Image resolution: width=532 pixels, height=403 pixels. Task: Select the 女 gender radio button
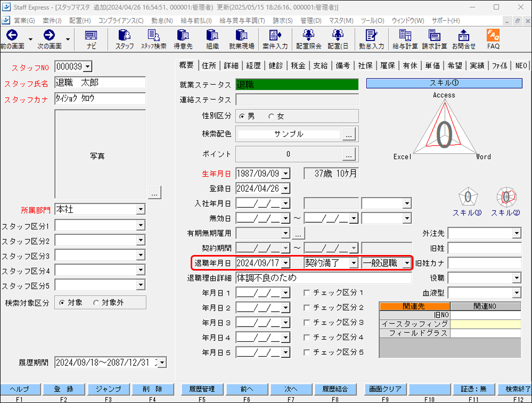(271, 116)
